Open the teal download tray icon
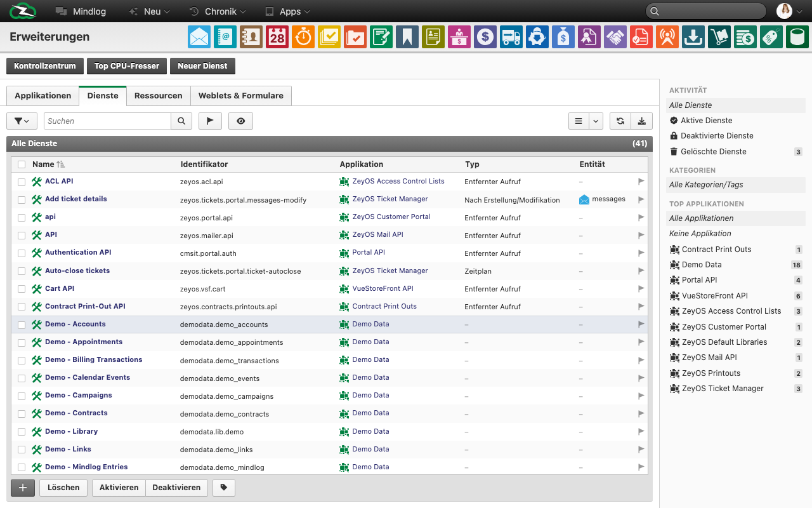The image size is (812, 508). click(x=693, y=37)
